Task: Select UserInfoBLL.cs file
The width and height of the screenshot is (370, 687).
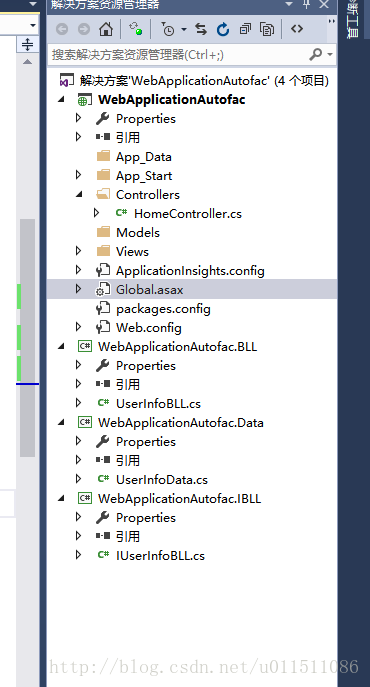Action: coord(158,404)
